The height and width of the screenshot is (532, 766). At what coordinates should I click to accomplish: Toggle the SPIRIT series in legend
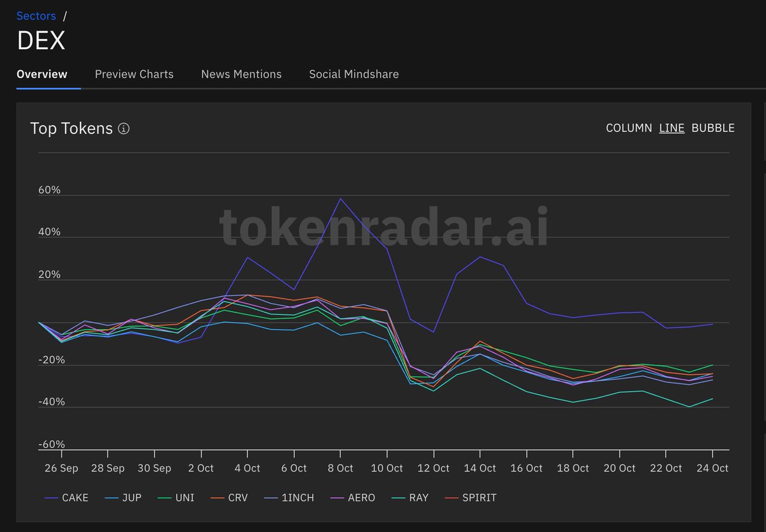point(470,498)
